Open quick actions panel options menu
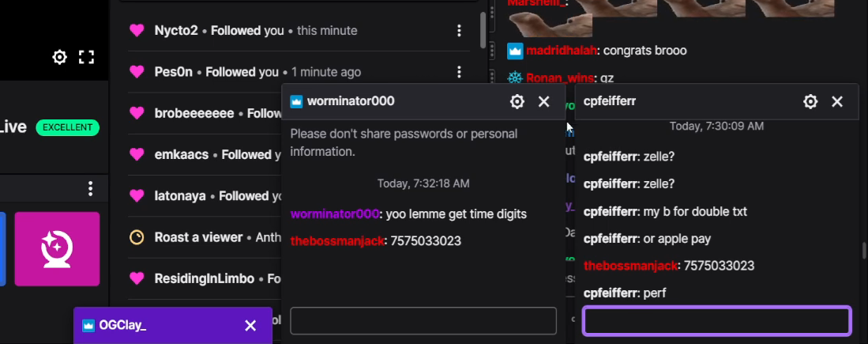The image size is (868, 344). tap(90, 189)
